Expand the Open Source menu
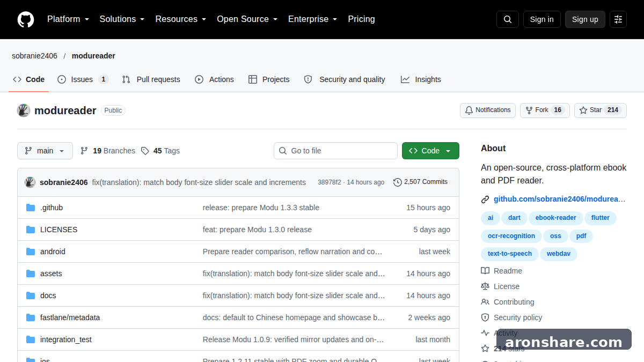644x362 pixels. click(247, 19)
